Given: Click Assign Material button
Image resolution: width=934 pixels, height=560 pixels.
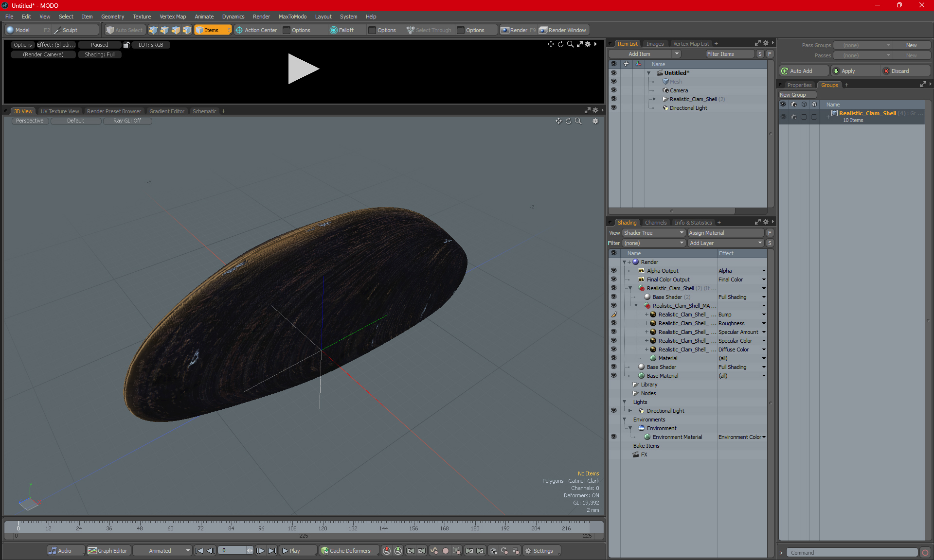Looking at the screenshot, I should (726, 233).
